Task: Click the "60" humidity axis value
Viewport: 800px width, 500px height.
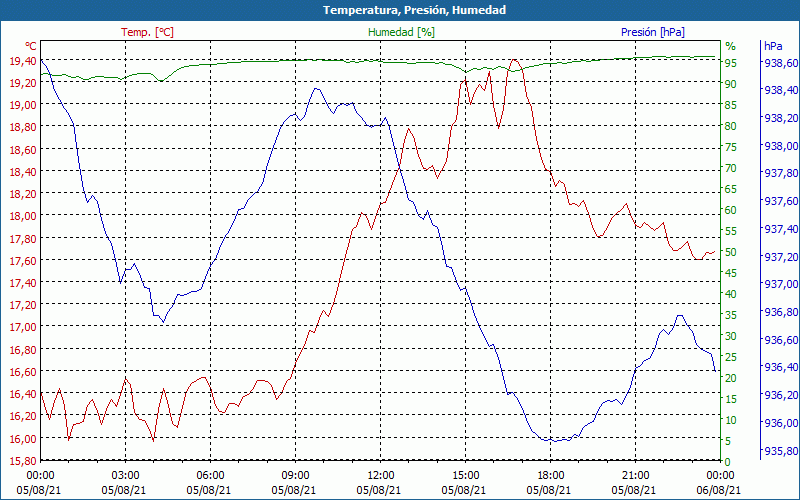Action: coord(731,210)
